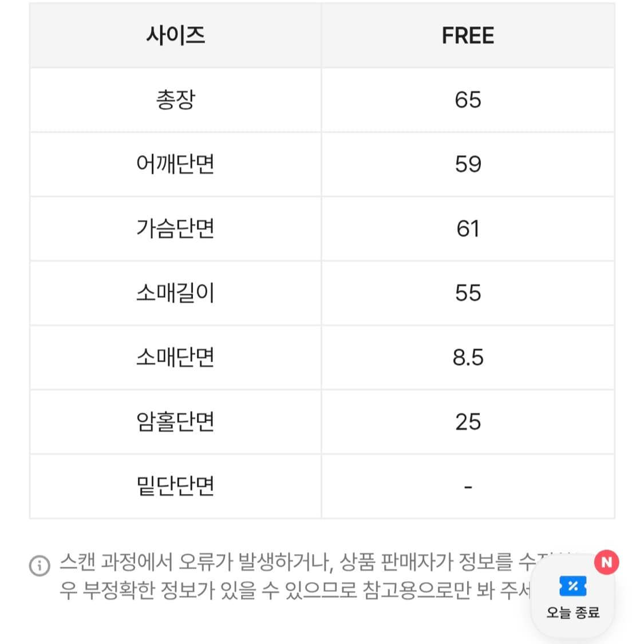This screenshot has width=644, height=644.
Task: Click the 소매길이 value 55
Action: [x=468, y=293]
